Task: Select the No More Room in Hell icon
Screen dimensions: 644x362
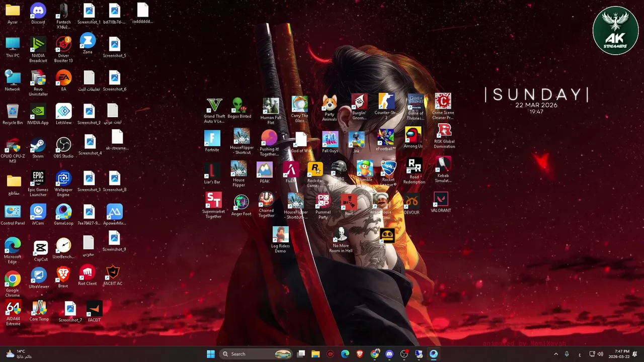Action: point(341,240)
